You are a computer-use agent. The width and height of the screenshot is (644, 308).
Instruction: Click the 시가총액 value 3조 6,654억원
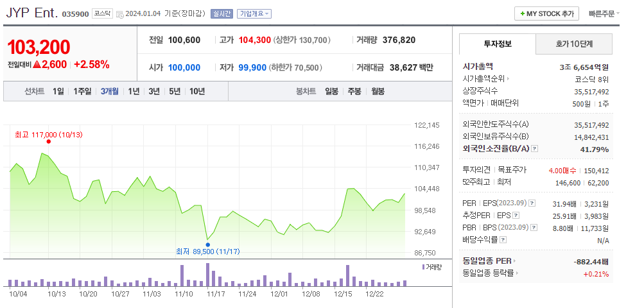[x=584, y=67]
